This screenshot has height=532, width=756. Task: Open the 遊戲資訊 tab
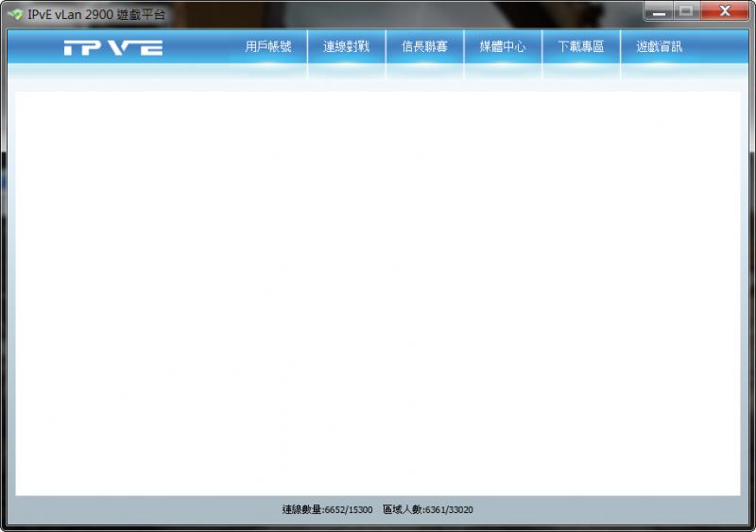coord(659,47)
